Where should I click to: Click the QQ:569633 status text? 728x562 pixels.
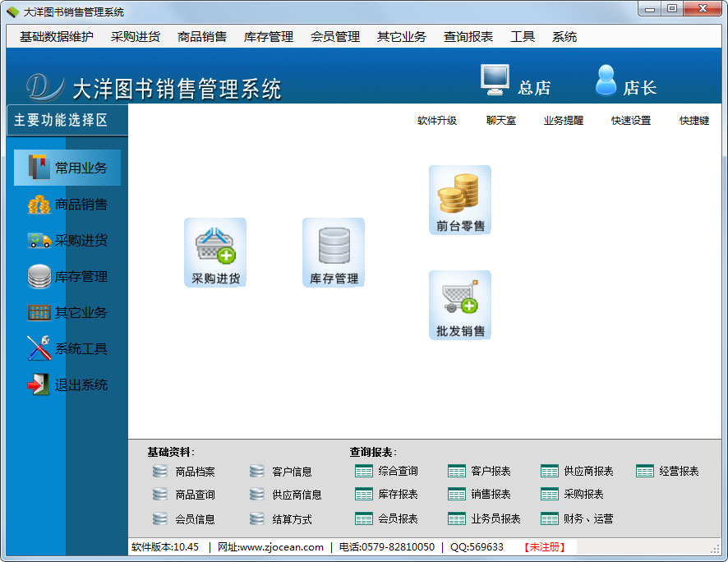click(477, 547)
